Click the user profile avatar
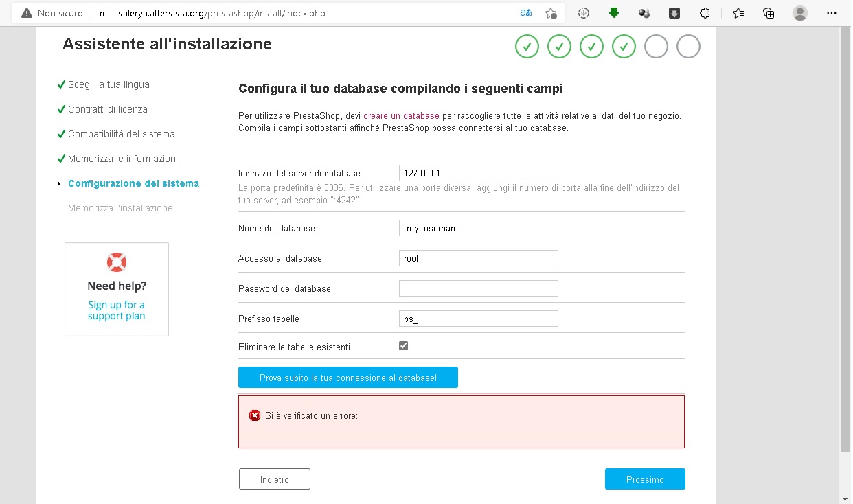Image resolution: width=853 pixels, height=504 pixels. pos(800,13)
